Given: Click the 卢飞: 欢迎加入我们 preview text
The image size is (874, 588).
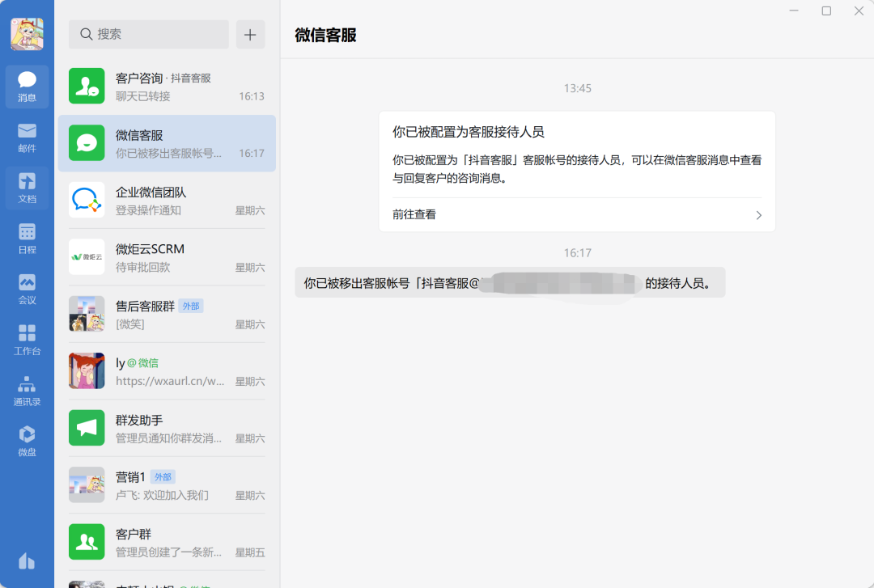Looking at the screenshot, I should coord(162,495).
